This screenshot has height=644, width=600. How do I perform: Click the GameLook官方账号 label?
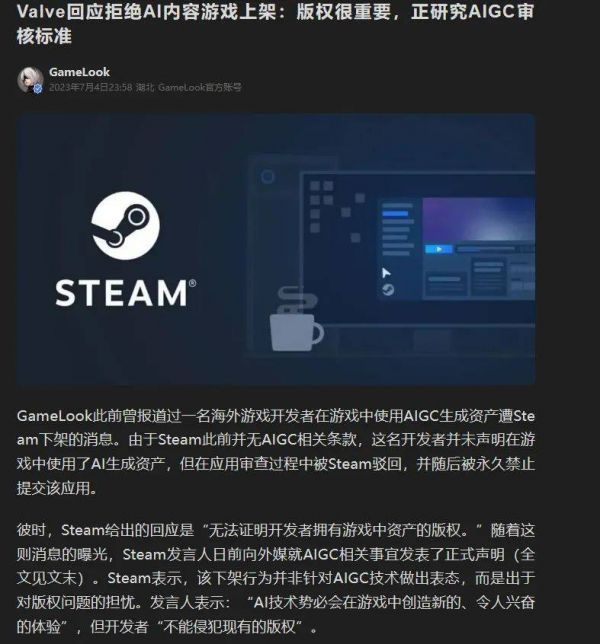point(200,87)
